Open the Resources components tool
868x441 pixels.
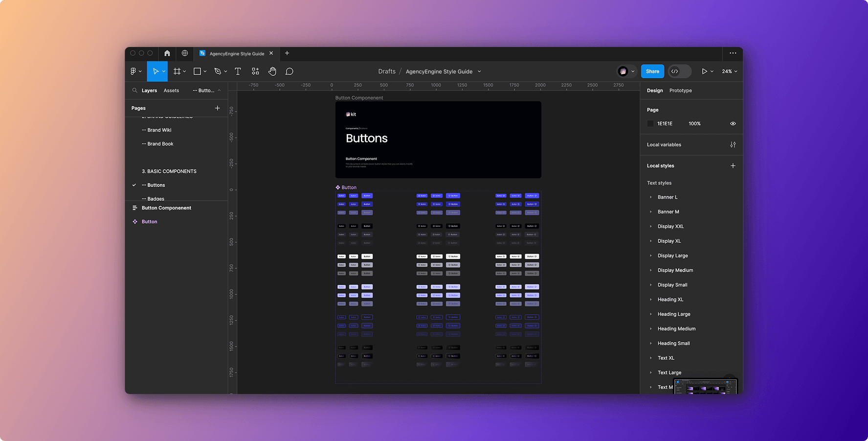click(x=255, y=71)
